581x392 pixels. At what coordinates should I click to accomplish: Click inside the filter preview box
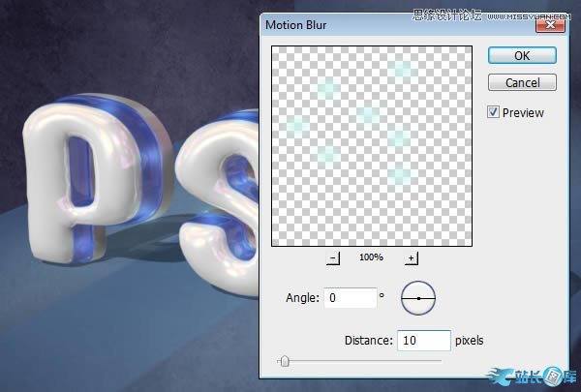click(371, 145)
